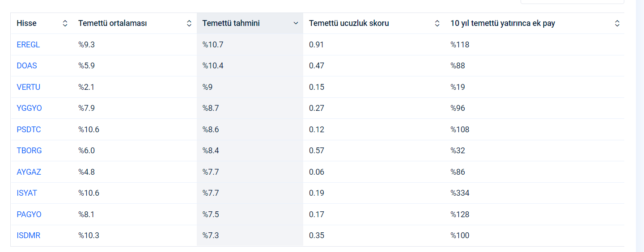Image resolution: width=644 pixels, height=252 pixels.
Task: Select PAGYO dividend estimate %7.5
Action: 211,214
